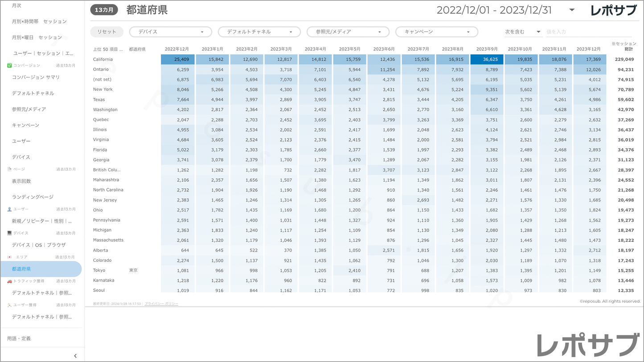
Task: Click the device section laptop icon
Action: pyautogui.click(x=9, y=233)
